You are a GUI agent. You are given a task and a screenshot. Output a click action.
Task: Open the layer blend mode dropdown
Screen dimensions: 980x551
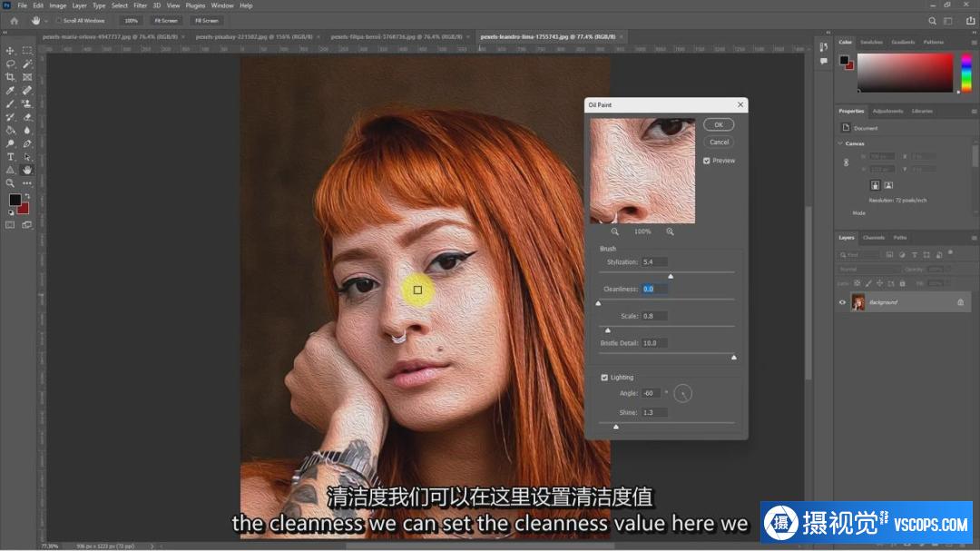[x=867, y=269]
